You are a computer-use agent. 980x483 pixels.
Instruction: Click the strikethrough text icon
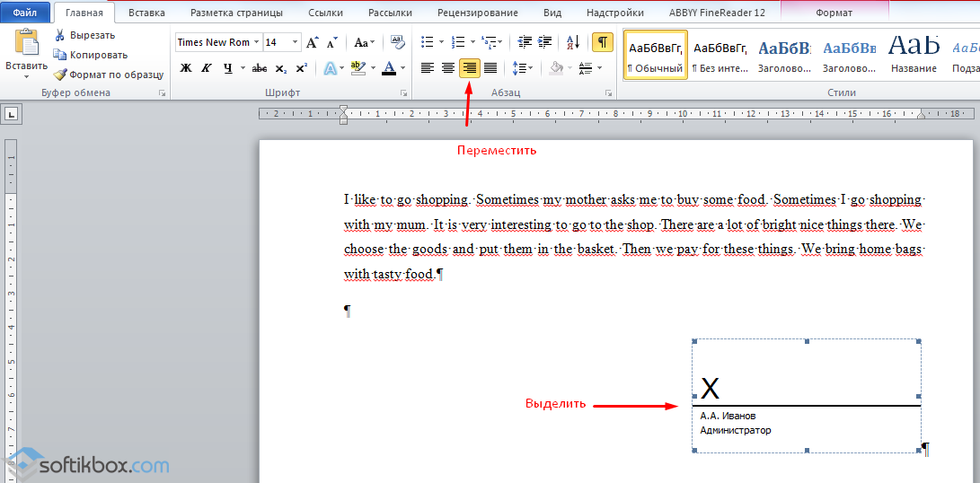click(x=260, y=68)
